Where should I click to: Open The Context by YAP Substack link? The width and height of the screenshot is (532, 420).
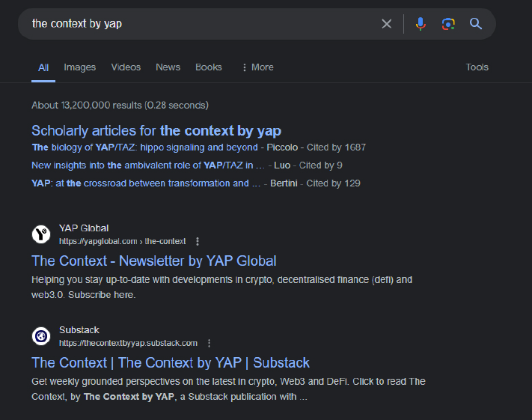[x=171, y=363]
